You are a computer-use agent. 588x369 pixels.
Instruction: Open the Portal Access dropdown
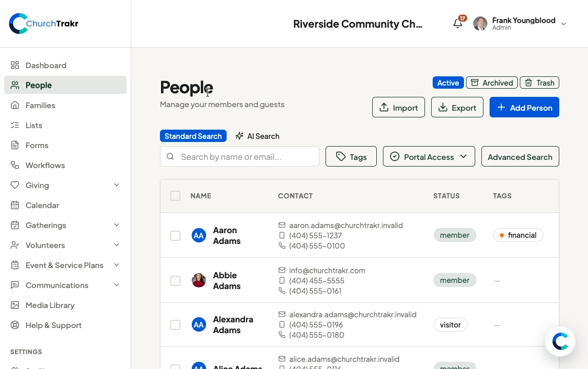tap(429, 156)
